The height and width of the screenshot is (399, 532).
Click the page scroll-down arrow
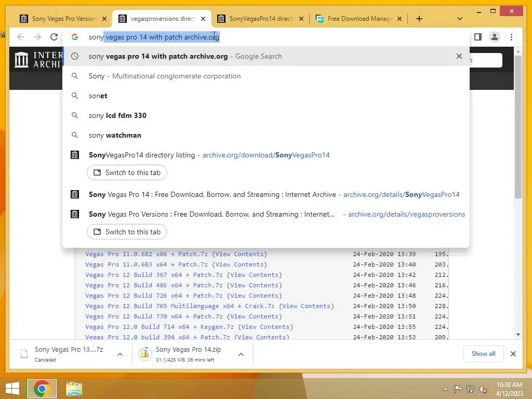518,335
